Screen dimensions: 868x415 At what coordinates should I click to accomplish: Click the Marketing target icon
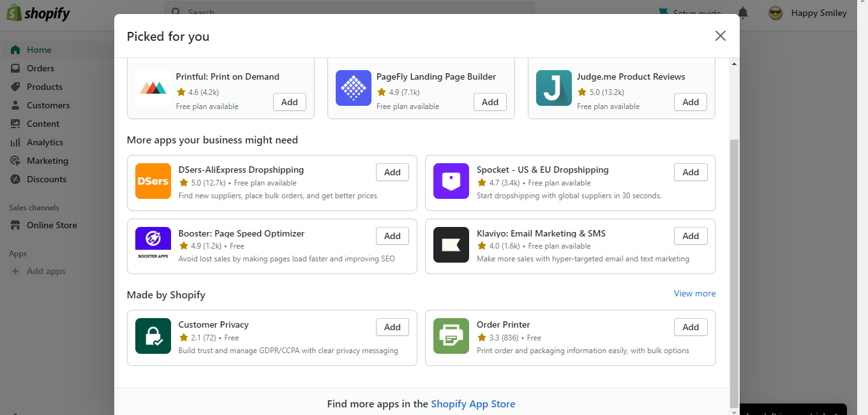click(x=15, y=161)
